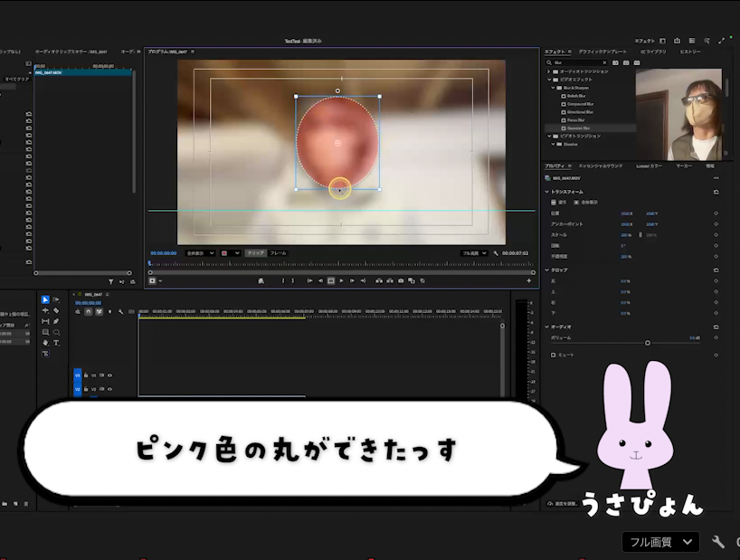Open the ヒストリー panel tab
This screenshot has height=560, width=740.
(x=689, y=52)
